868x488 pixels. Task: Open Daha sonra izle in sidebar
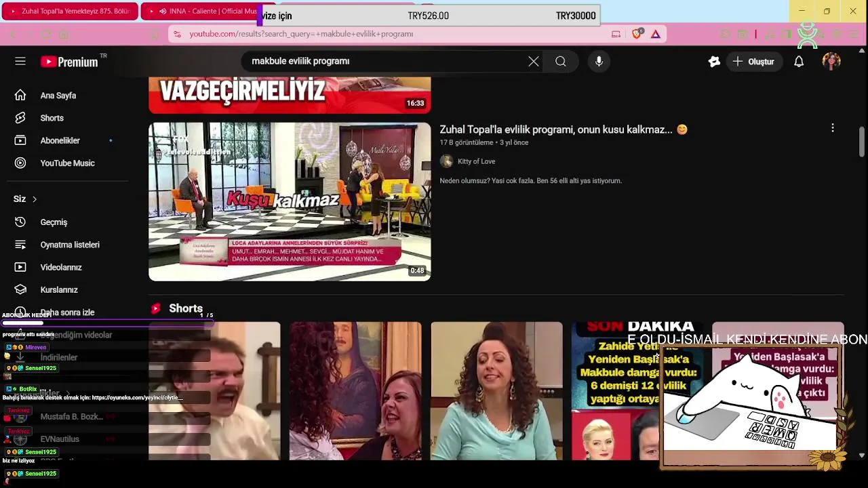tap(68, 312)
